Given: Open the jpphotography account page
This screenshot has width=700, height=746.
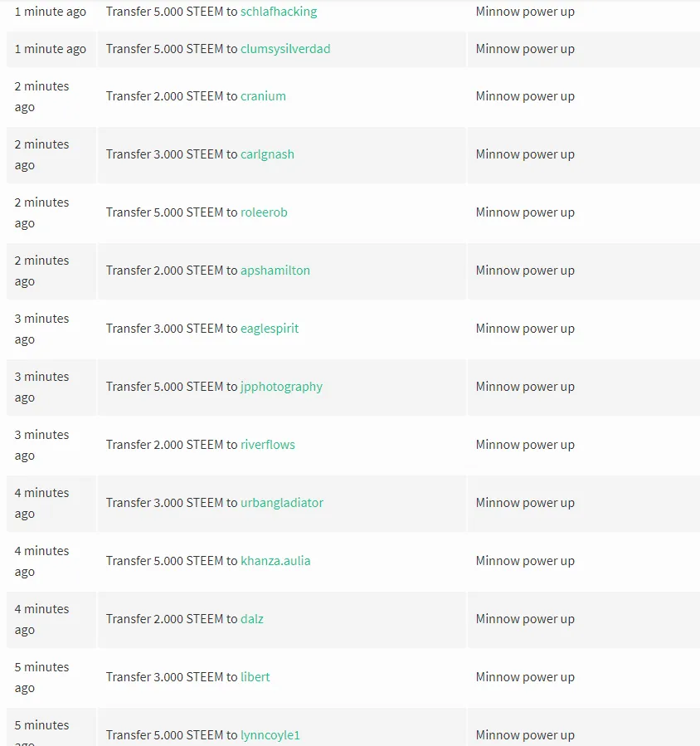Looking at the screenshot, I should coord(281,387).
